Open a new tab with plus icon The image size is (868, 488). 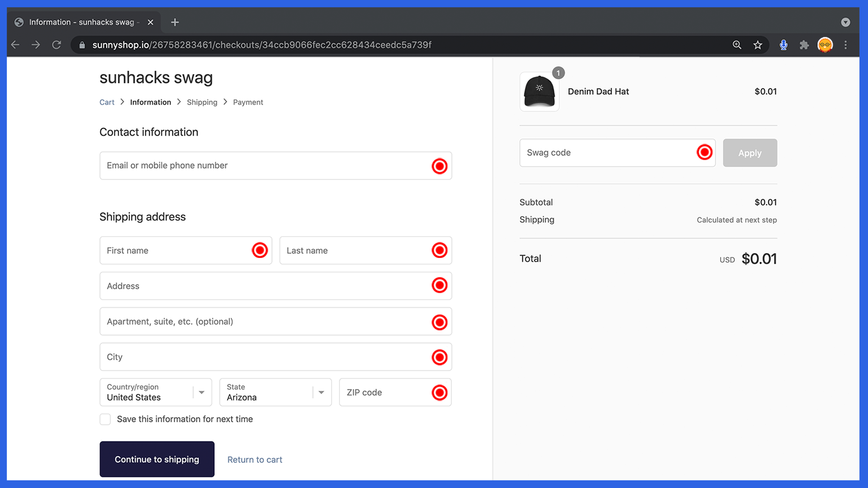click(175, 22)
